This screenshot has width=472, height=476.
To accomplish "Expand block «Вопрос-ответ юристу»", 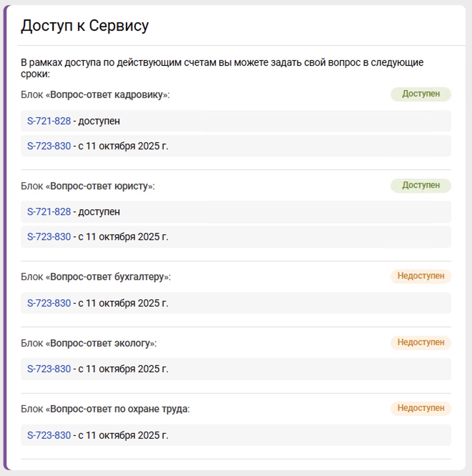I will point(87,185).
